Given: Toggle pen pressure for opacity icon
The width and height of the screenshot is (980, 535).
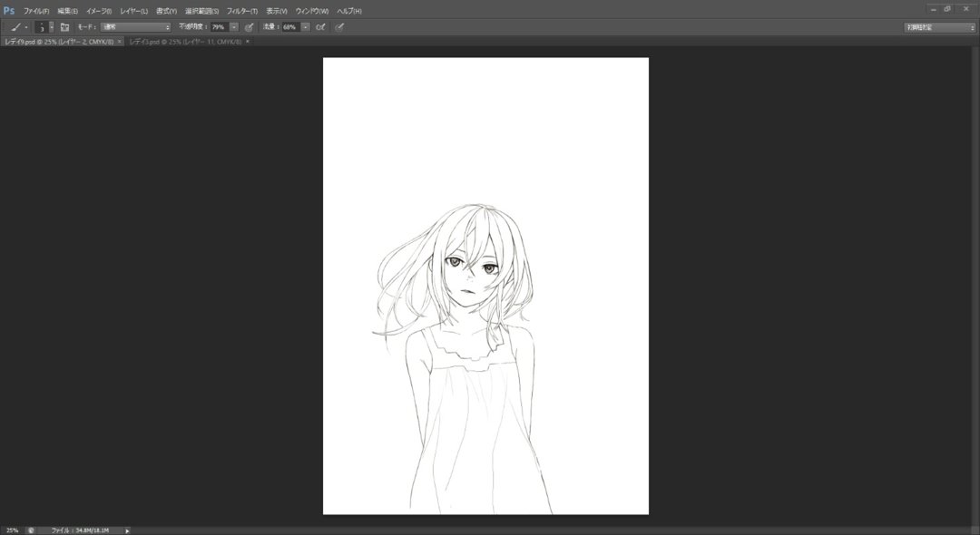Looking at the screenshot, I should tap(249, 27).
